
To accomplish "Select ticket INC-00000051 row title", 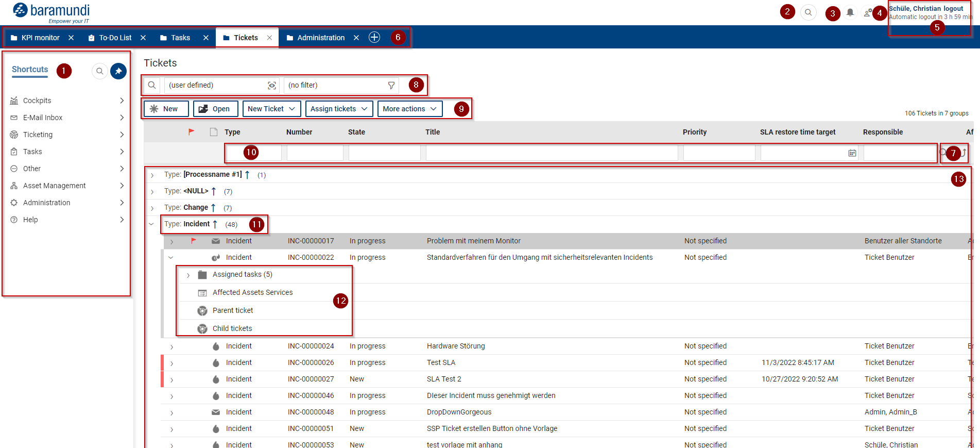I will coord(492,428).
